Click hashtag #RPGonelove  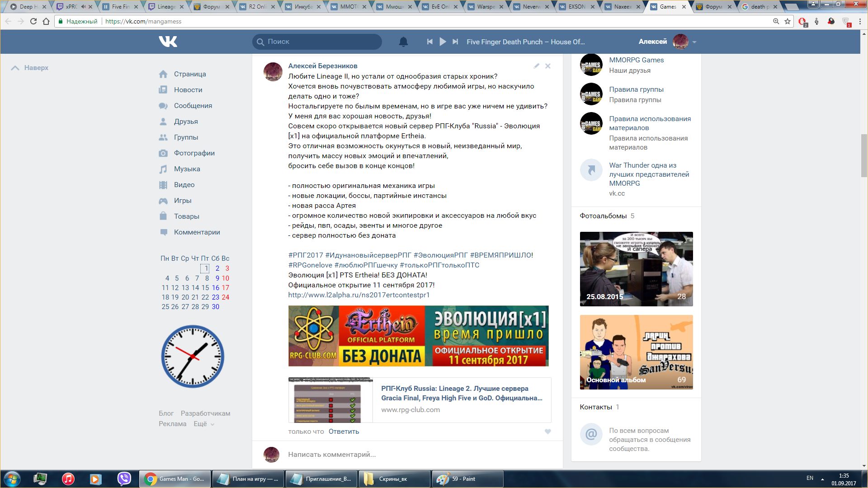point(310,265)
